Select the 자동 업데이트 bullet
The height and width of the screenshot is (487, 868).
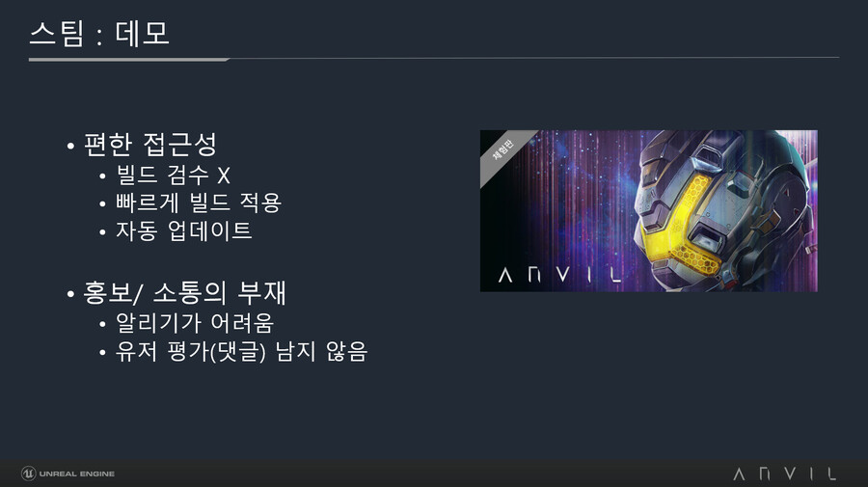pyautogui.click(x=184, y=230)
